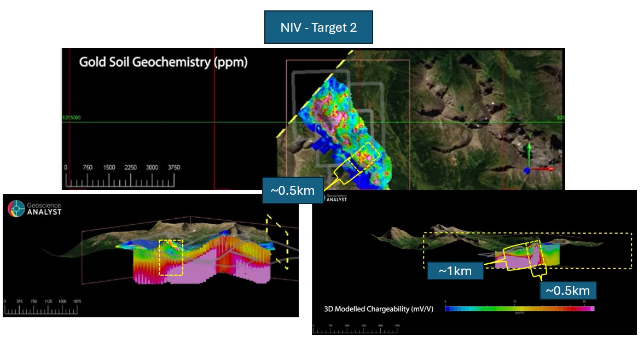This screenshot has height=343, width=644.
Task: Click the 3750 tick on the soil map scale bar
Action: pos(174,167)
